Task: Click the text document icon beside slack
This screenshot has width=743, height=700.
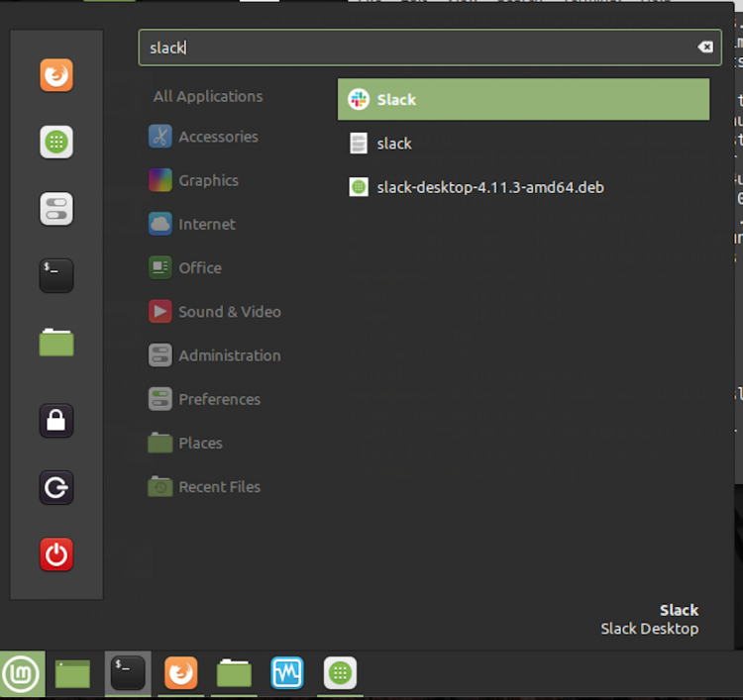Action: pos(359,143)
